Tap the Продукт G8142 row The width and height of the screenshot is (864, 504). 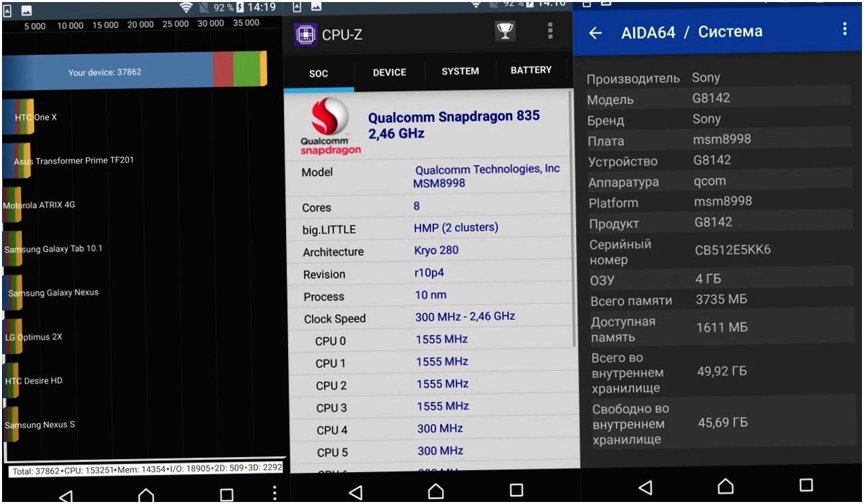(720, 223)
